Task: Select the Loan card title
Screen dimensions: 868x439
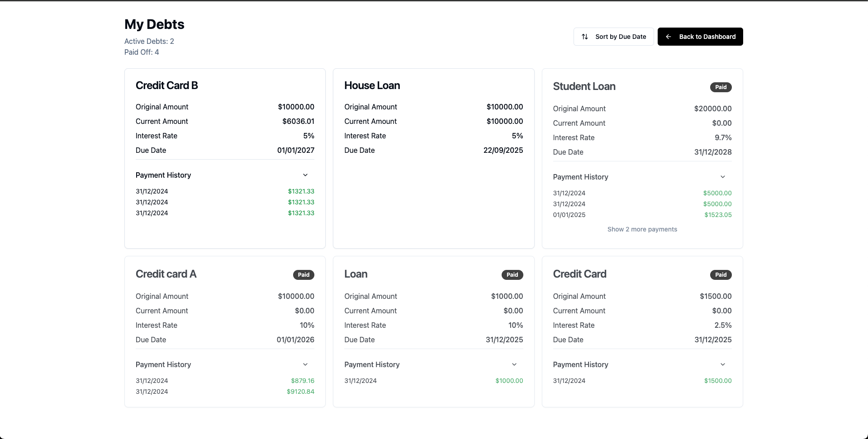Action: pos(356,274)
